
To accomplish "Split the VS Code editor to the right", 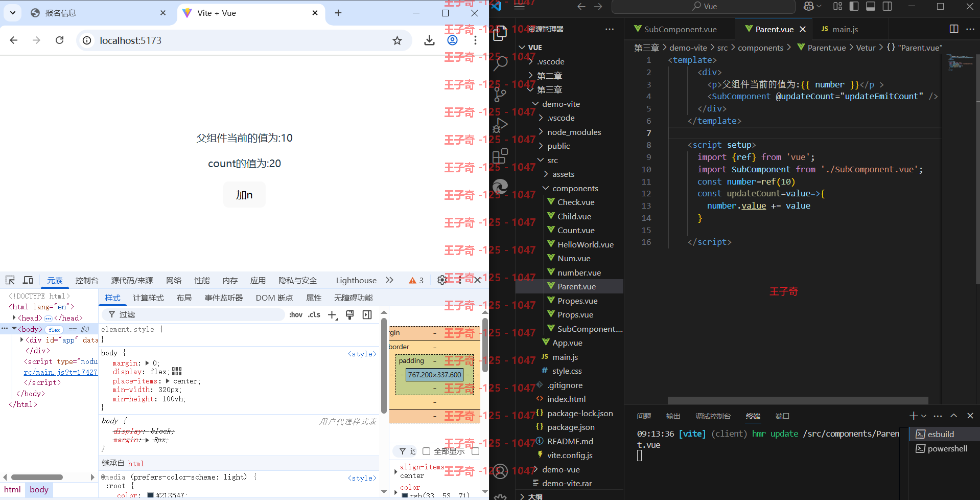I will click(x=954, y=29).
